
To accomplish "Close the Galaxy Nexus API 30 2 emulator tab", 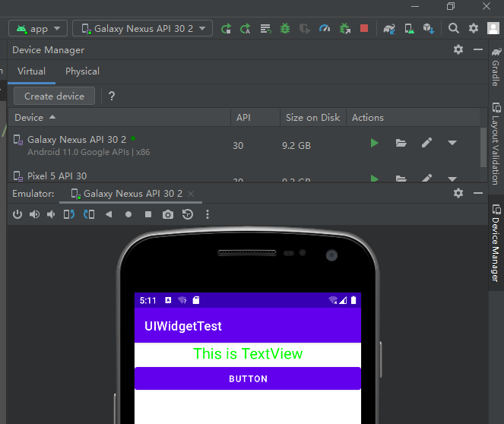I will (191, 194).
